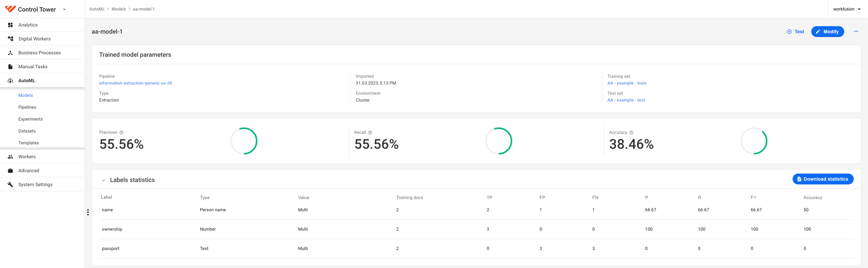Click the Analytics dashboard icon
This screenshot has width=868, height=268.
10,25
